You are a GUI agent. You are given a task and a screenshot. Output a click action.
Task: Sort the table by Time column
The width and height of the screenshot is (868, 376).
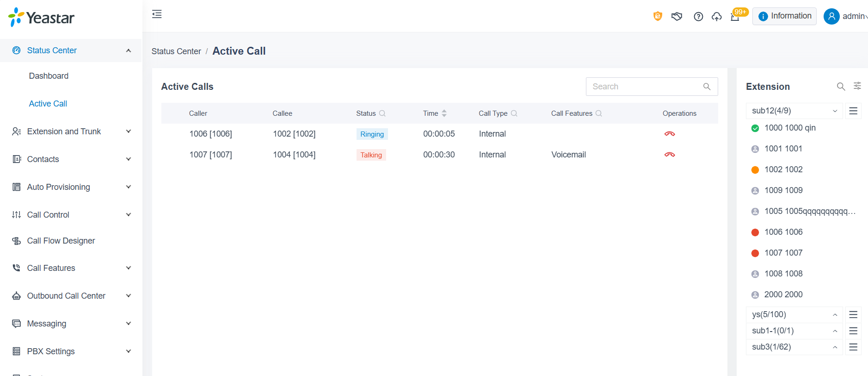[444, 113]
